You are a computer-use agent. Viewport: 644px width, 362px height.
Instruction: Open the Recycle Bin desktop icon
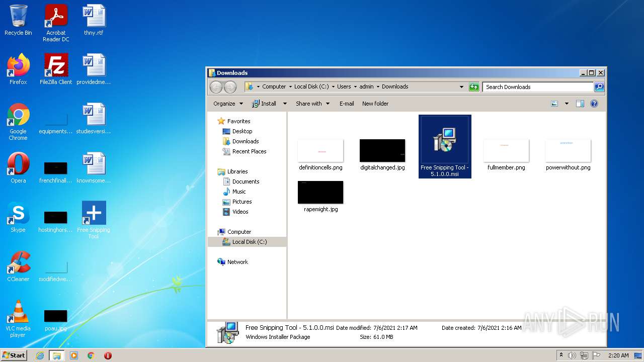(x=18, y=20)
